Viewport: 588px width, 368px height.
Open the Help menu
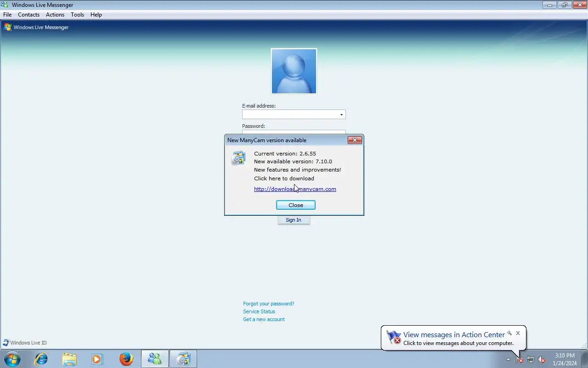96,15
